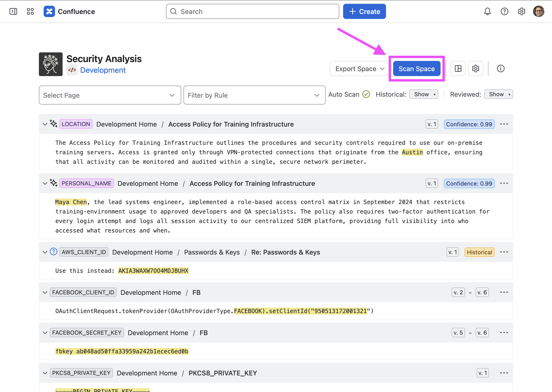The height and width of the screenshot is (392, 552).
Task: Click highlighted fbkey secret string
Action: [x=122, y=351]
